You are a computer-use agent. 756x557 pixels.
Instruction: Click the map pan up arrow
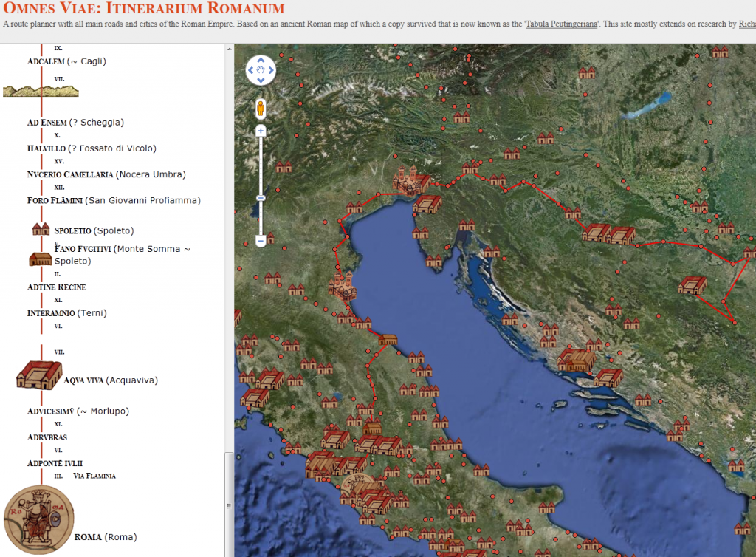(261, 61)
